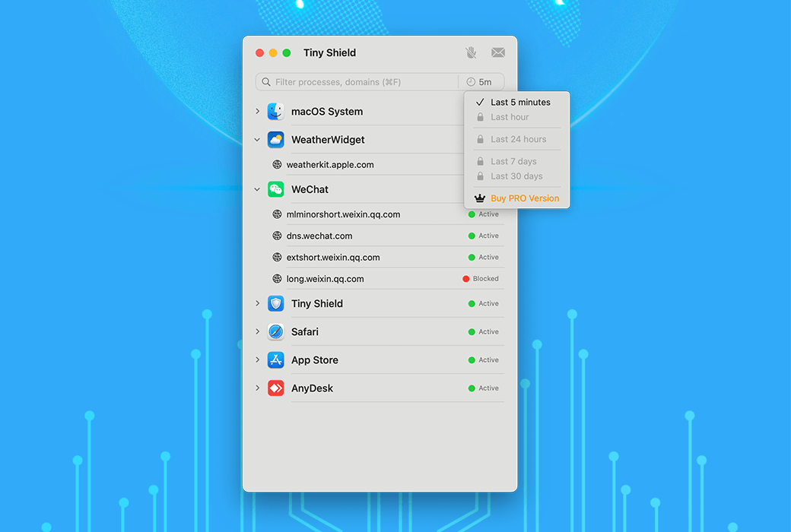791x532 pixels.
Task: Click the AnyDesk app icon
Action: tap(276, 388)
